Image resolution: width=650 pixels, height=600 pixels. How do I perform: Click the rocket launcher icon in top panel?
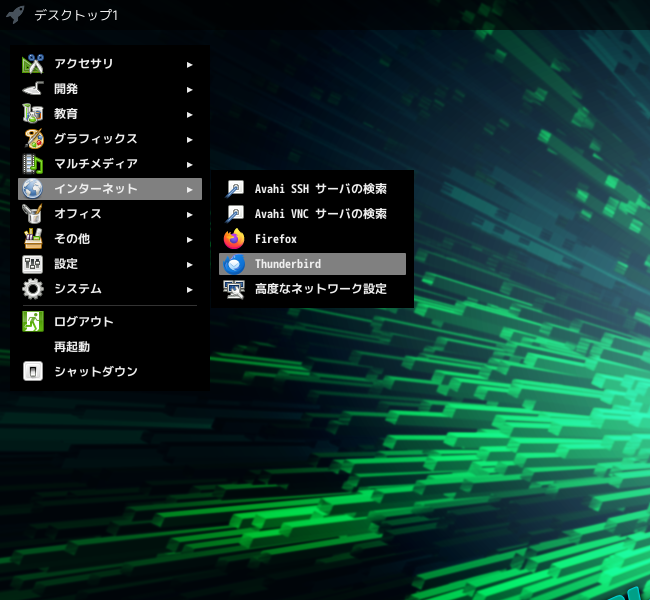click(x=15, y=15)
